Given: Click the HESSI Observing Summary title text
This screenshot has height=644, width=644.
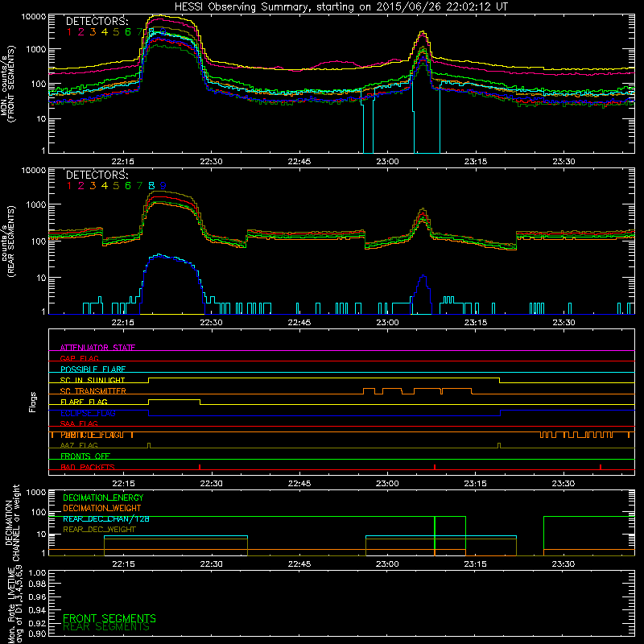Looking at the screenshot, I should pyautogui.click(x=341, y=7).
